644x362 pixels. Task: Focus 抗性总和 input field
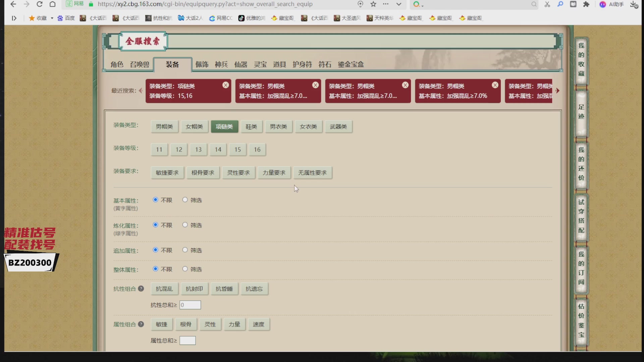point(190,305)
